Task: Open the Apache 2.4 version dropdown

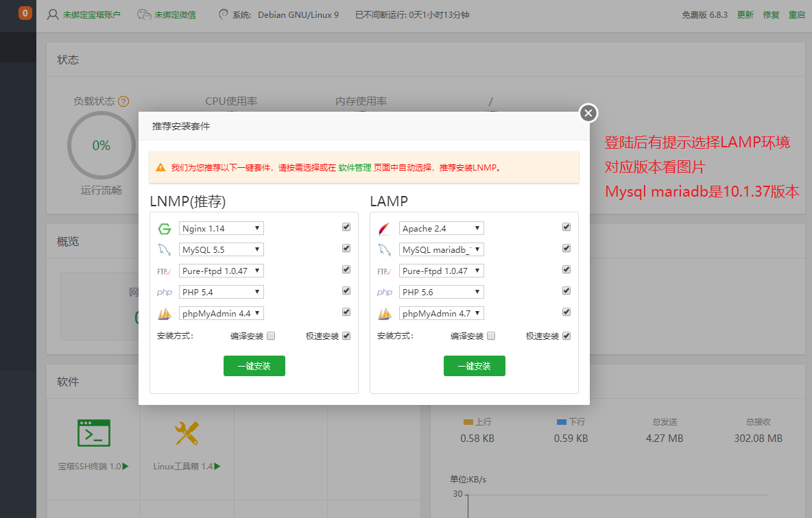Action: tap(441, 228)
